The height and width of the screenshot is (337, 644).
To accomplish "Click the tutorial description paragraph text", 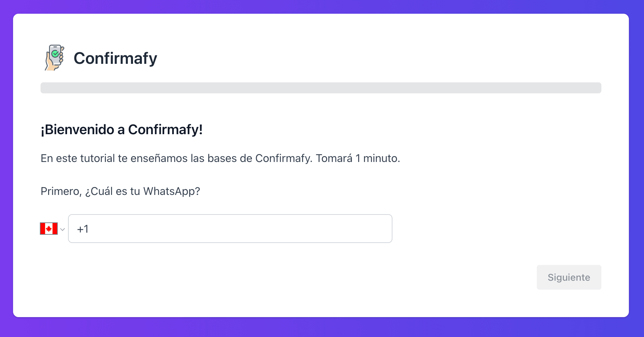I will tap(220, 158).
